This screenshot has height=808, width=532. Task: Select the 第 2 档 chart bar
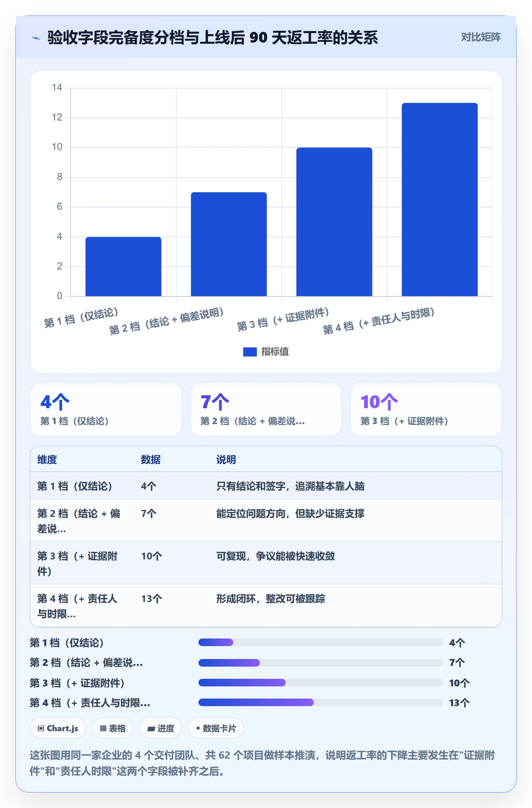pos(229,244)
